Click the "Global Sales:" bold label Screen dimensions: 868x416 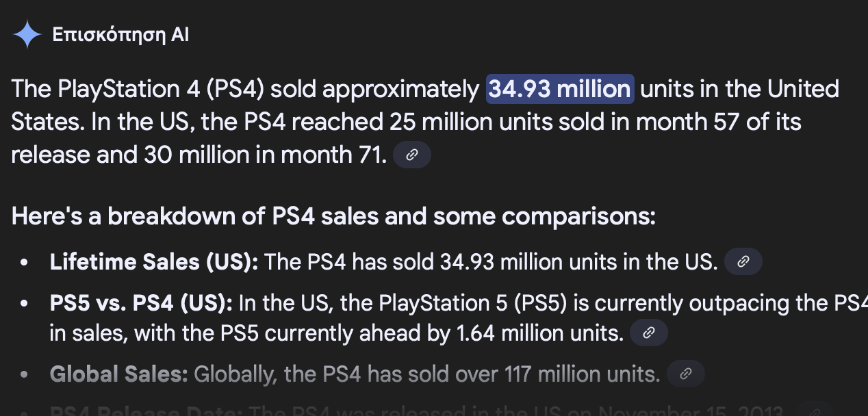click(119, 374)
